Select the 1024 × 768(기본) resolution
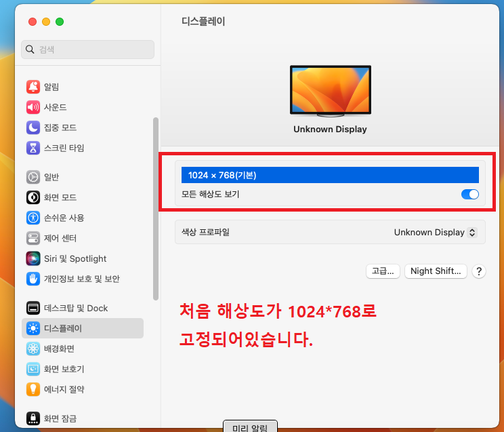504x432 pixels. click(x=330, y=175)
